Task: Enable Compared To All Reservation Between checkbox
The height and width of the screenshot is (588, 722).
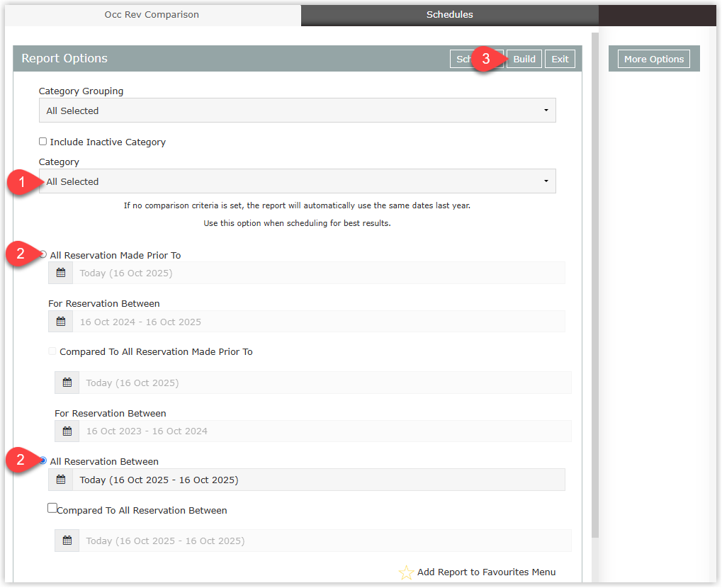Action: [x=52, y=508]
